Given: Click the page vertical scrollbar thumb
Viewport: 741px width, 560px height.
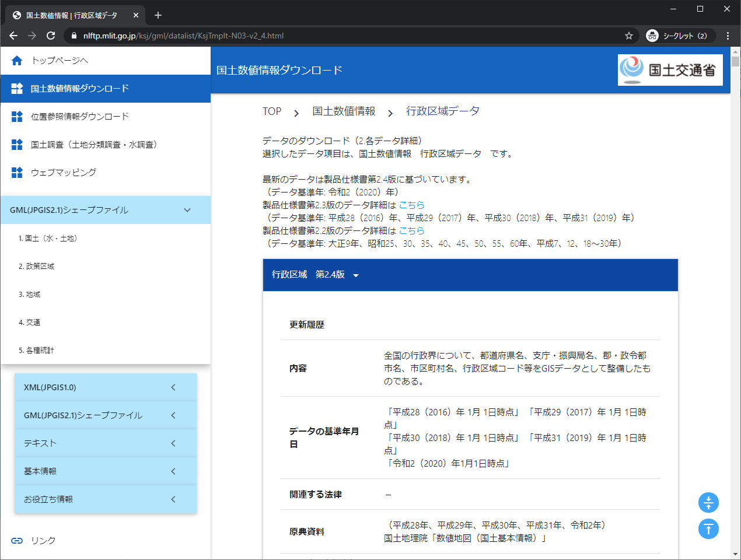Looking at the screenshot, I should coord(735,61).
